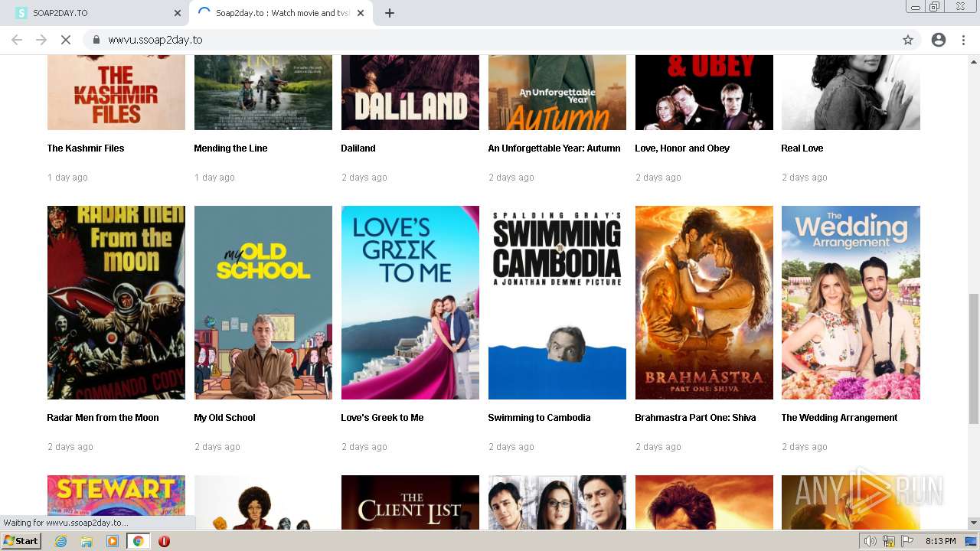
Task: Open File Explorer from taskbar
Action: (x=87, y=541)
